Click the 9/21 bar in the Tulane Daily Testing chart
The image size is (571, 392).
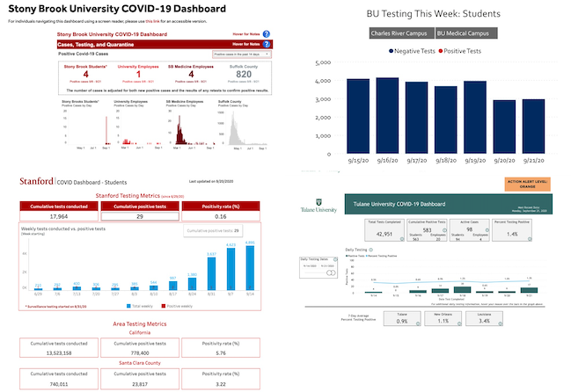tap(529, 290)
